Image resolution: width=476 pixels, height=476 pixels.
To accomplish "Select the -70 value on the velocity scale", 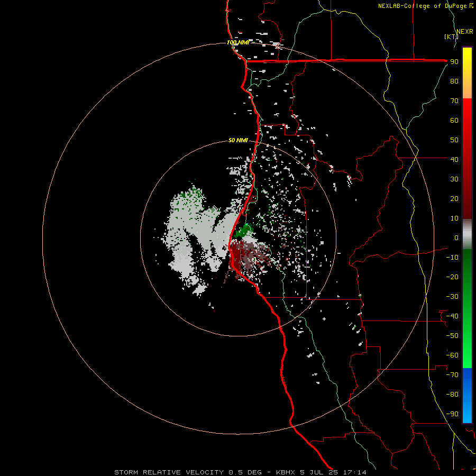I will (x=452, y=375).
